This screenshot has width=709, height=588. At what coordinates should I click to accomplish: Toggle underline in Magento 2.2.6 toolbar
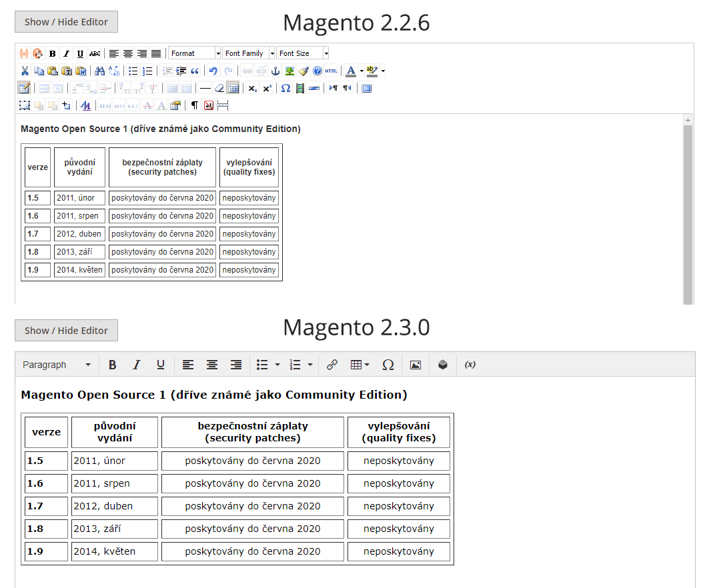(80, 53)
